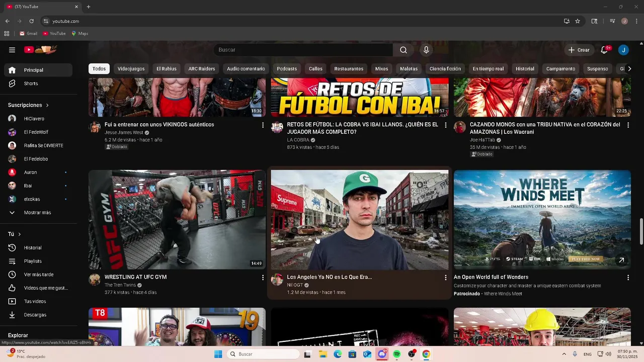Open options for Wrestling at UFC Gym video
This screenshot has width=644, height=362.
pos(263,278)
